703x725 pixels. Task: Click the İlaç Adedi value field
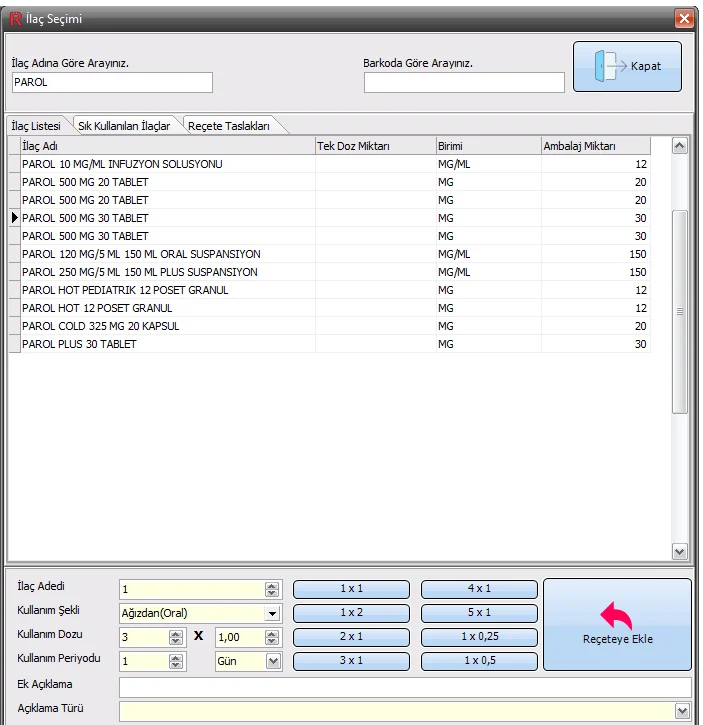192,590
